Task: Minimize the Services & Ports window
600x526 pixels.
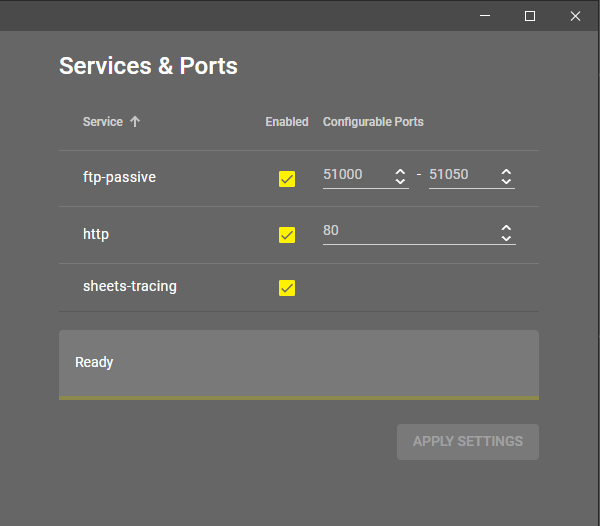Action: pyautogui.click(x=485, y=16)
